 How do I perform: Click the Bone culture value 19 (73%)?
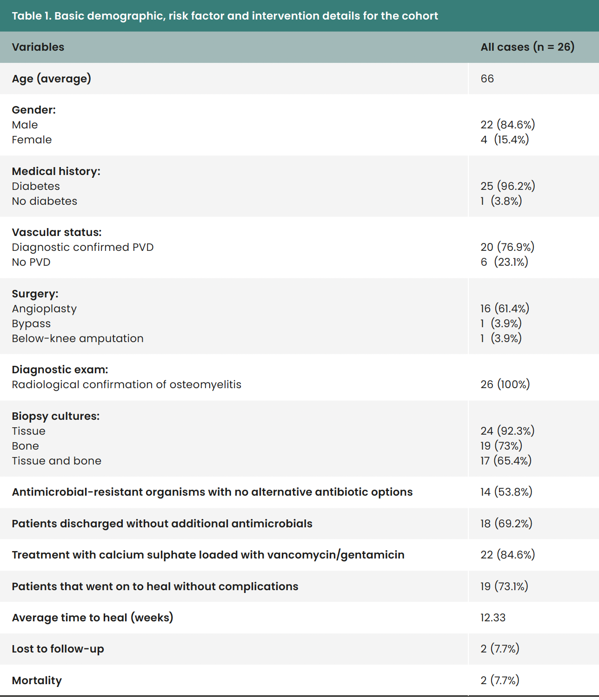click(x=501, y=446)
